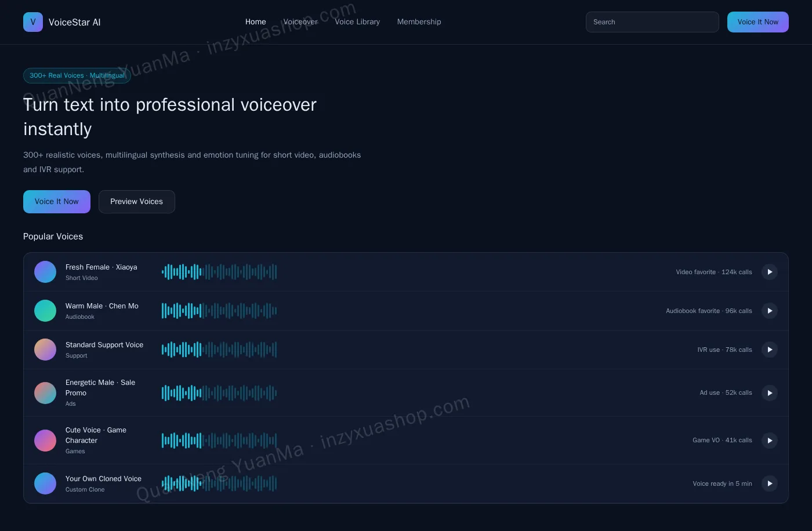Image resolution: width=812 pixels, height=531 pixels.
Task: Open the Membership page
Action: (419, 22)
